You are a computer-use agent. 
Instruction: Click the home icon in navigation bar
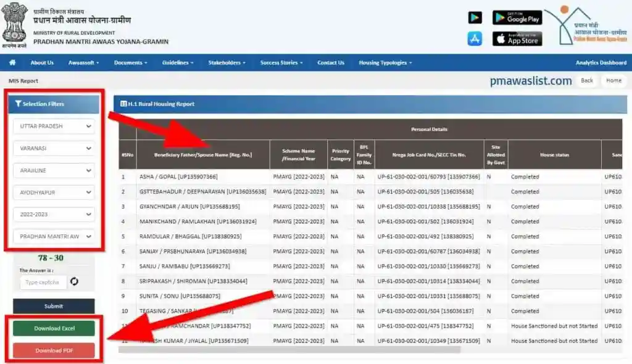[x=12, y=62]
